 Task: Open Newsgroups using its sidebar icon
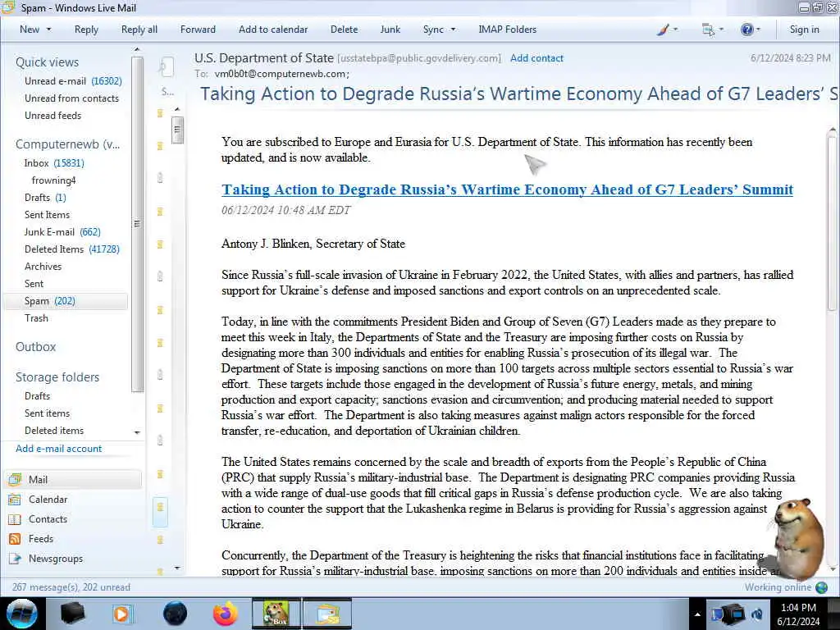[15, 559]
